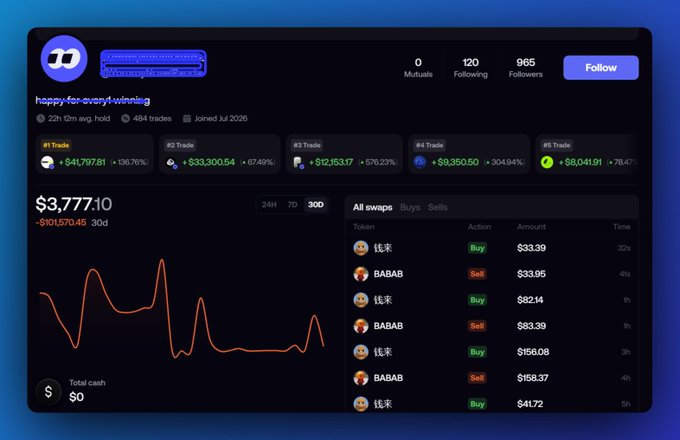Click the profile avatar logo
Screen dimensions: 680x440
click(64, 59)
